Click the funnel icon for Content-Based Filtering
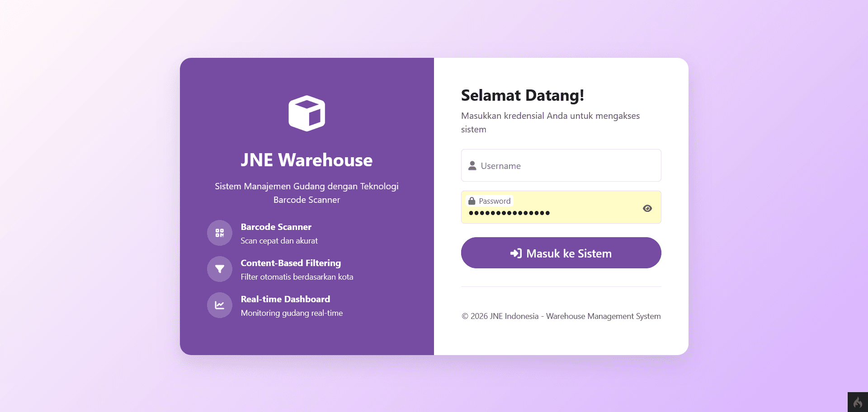868x412 pixels. pyautogui.click(x=219, y=269)
